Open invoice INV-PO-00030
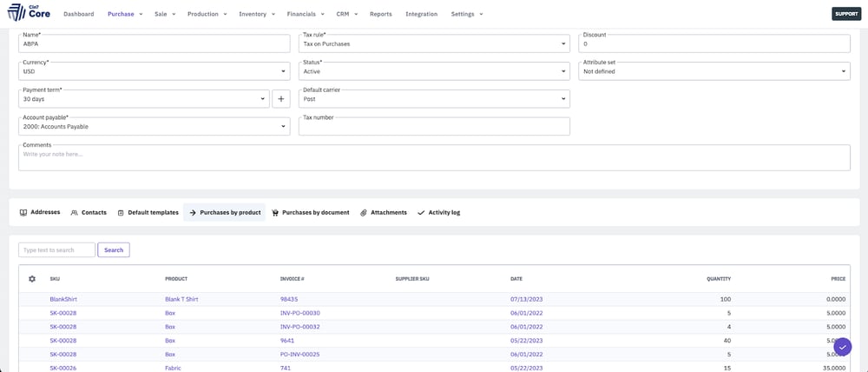 coord(300,313)
